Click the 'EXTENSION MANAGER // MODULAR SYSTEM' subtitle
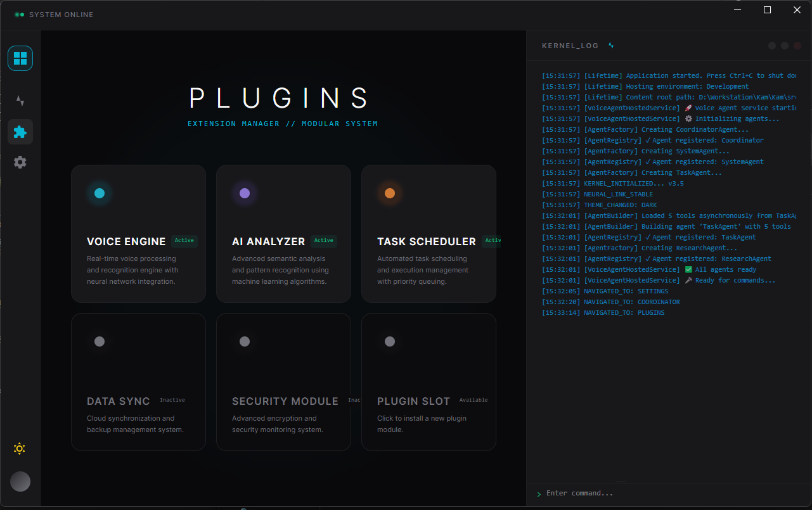Viewport: 812px width, 510px height. pyautogui.click(x=283, y=124)
